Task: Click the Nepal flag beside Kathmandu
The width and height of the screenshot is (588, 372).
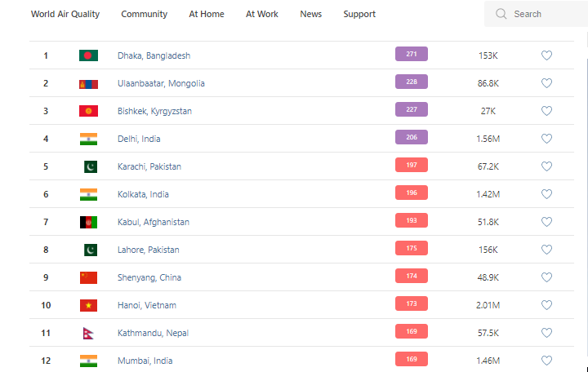Action: (88, 333)
